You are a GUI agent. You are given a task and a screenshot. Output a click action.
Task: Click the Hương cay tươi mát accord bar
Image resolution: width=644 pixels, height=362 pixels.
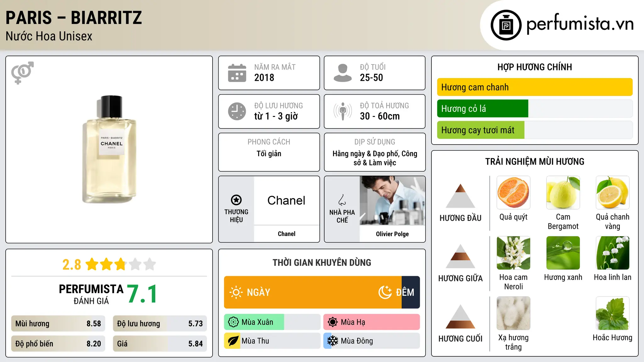click(x=481, y=130)
